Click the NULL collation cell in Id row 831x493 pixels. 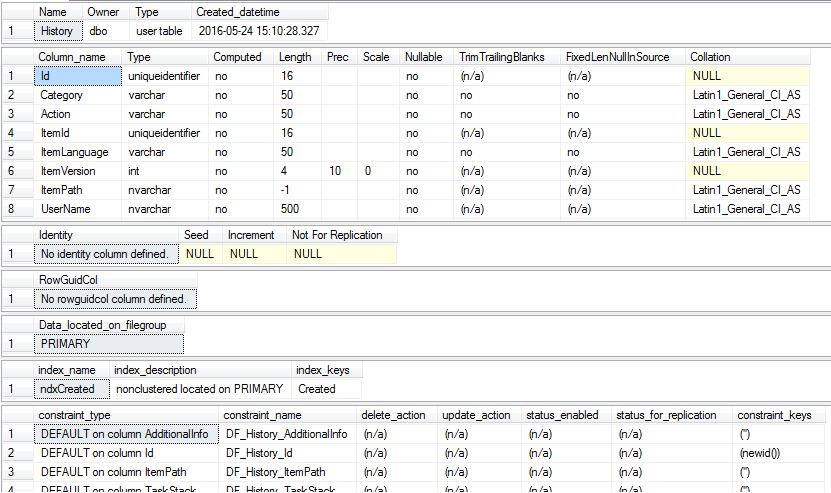coord(747,76)
